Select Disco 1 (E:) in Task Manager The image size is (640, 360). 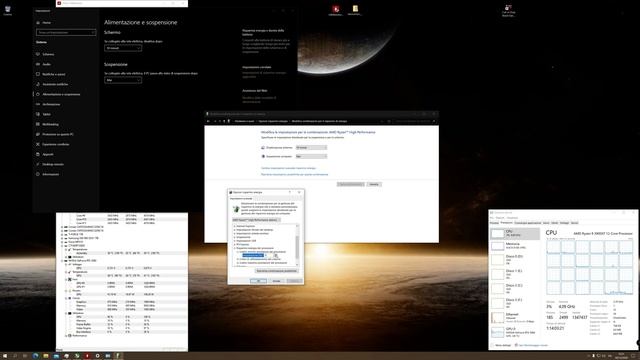(x=514, y=274)
